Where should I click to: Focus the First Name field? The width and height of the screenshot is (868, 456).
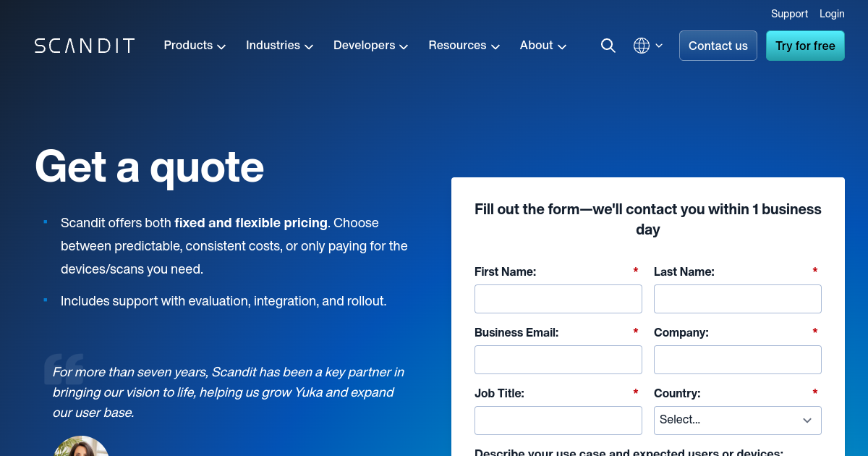(x=558, y=298)
